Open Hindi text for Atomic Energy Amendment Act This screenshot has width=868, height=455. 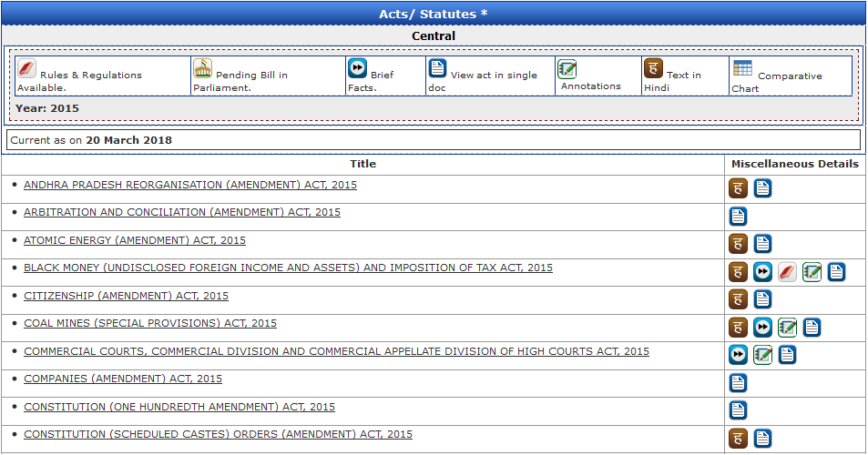tap(738, 244)
